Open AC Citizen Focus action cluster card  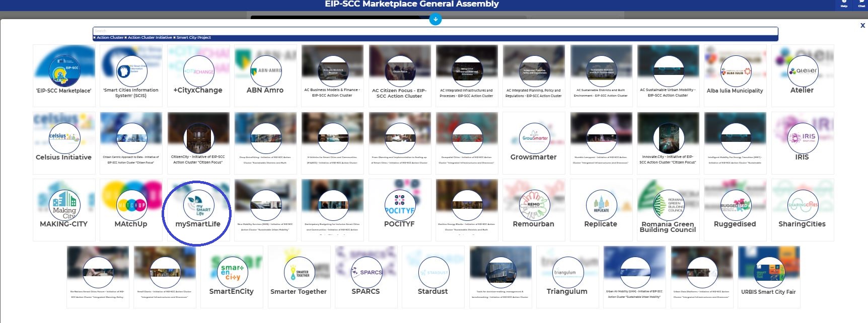pyautogui.click(x=400, y=75)
